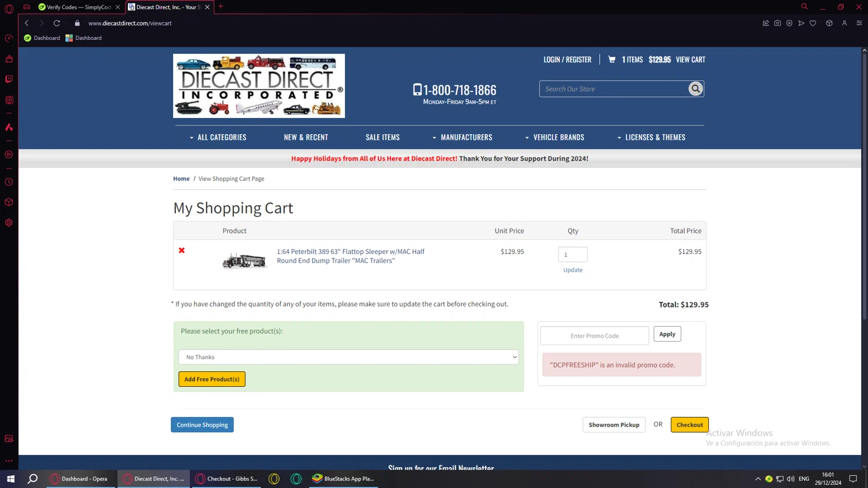Open GX Control speedometer in sidebar
The height and width of the screenshot is (488, 868).
(9, 38)
